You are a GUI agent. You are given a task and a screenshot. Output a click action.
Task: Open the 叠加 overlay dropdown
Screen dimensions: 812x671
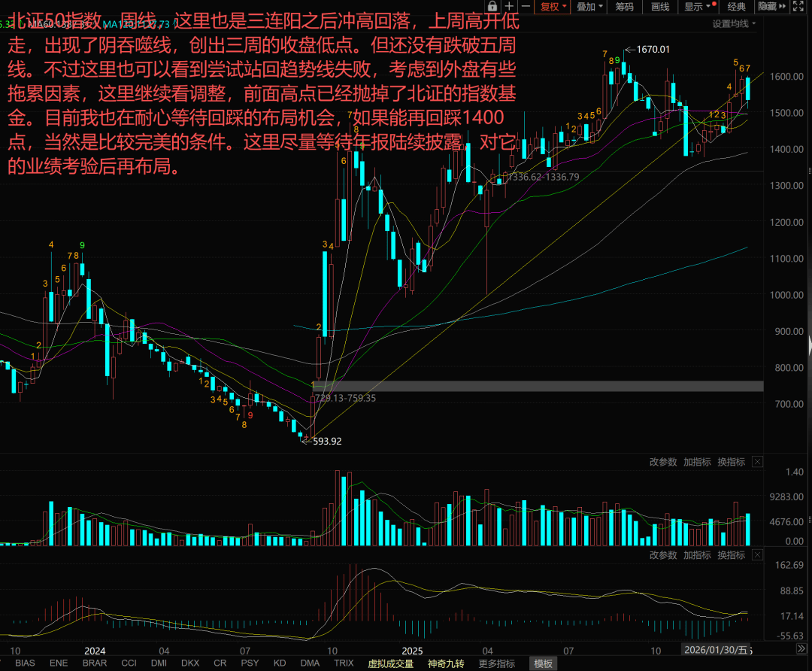pos(589,7)
